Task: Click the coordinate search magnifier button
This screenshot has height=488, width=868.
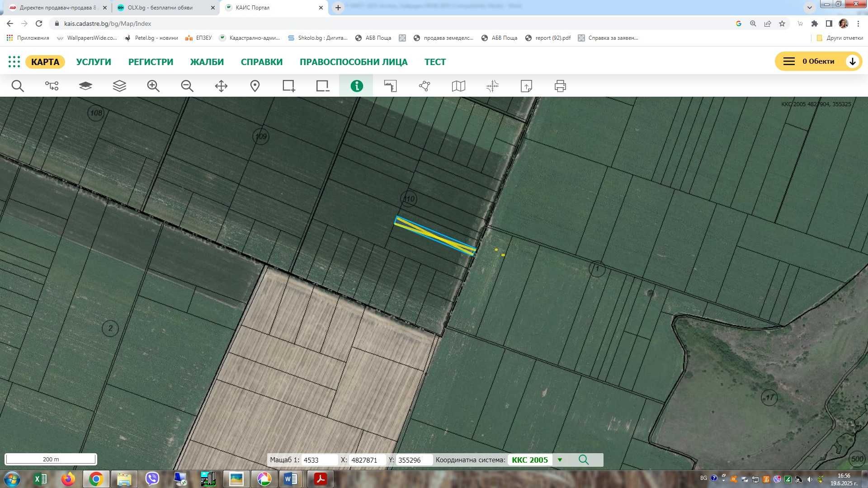Action: (584, 460)
